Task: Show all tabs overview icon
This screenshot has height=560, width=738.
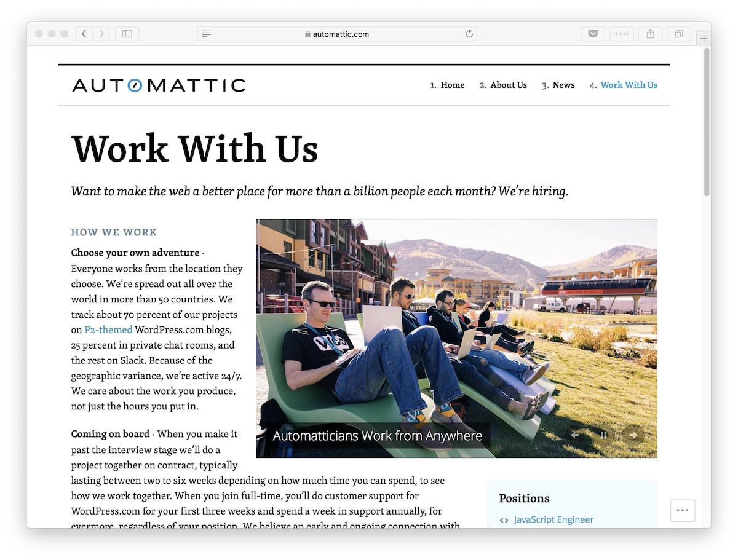Action: pyautogui.click(x=679, y=34)
